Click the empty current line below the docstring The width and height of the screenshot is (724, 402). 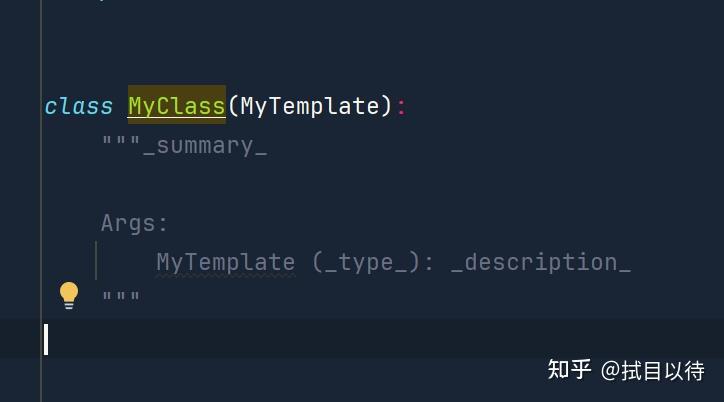point(300,339)
